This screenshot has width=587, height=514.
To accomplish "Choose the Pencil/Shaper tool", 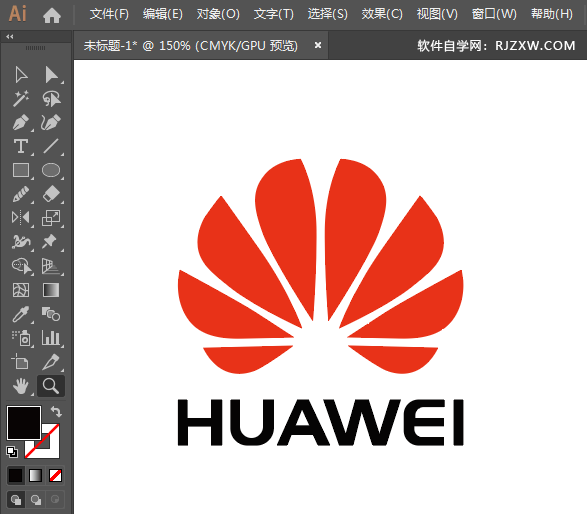I will coord(21,194).
